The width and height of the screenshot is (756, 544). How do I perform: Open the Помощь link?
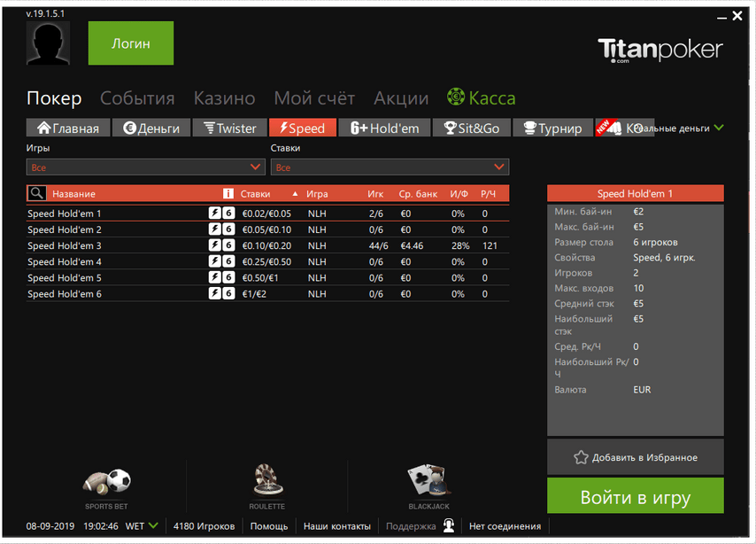coord(269,526)
